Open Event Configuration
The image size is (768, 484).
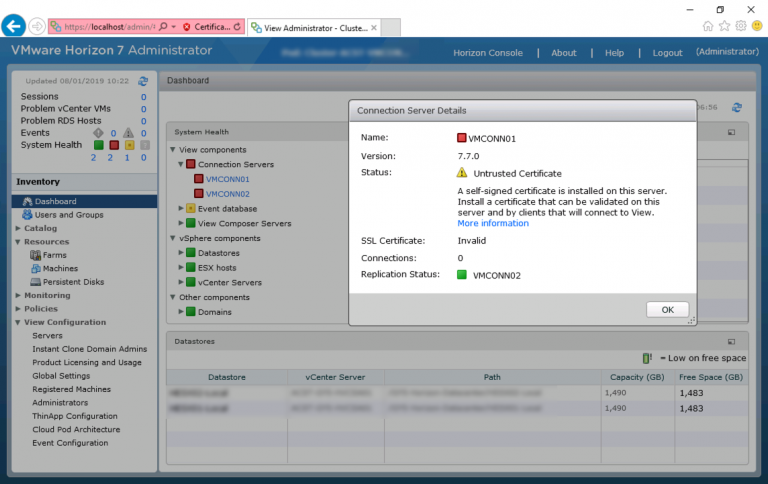click(70, 443)
